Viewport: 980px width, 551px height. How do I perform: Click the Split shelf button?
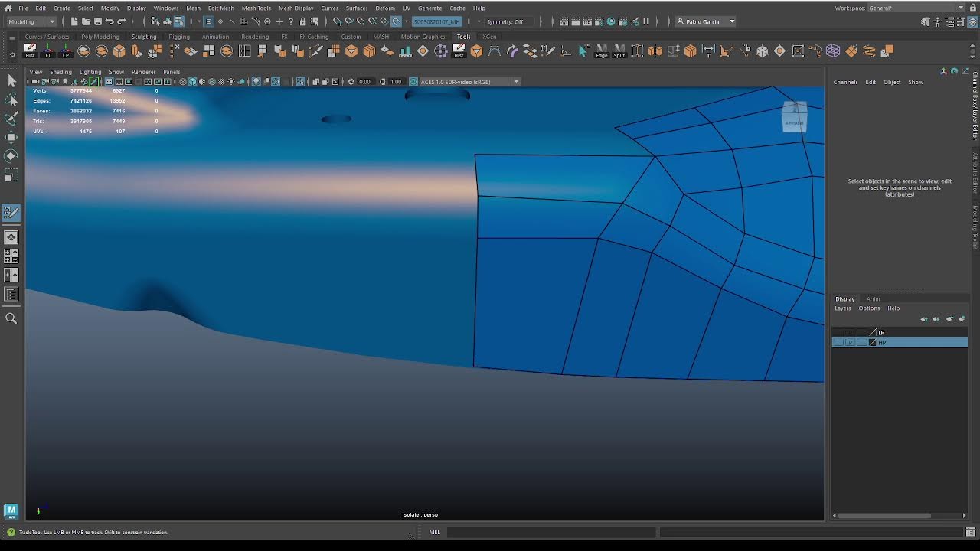pyautogui.click(x=619, y=51)
